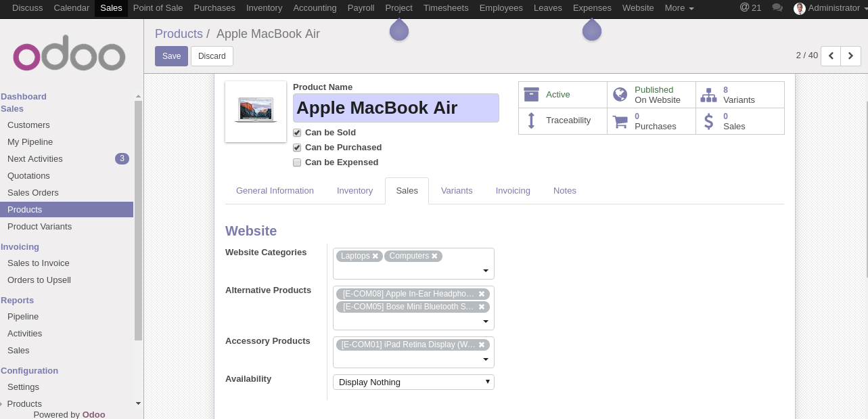Image resolution: width=868 pixels, height=419 pixels.
Task: Click the Next Activities badge 3
Action: click(122, 159)
